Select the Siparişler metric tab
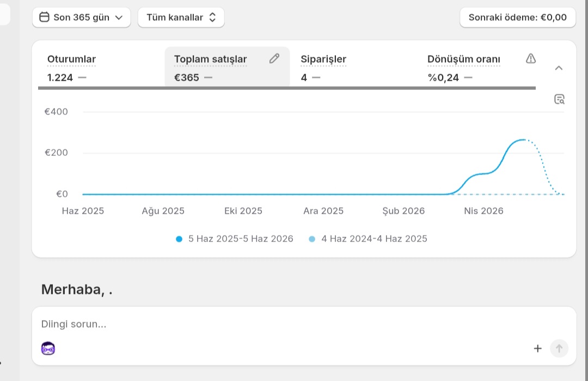Viewport: 588px width, 381px height. click(x=353, y=68)
